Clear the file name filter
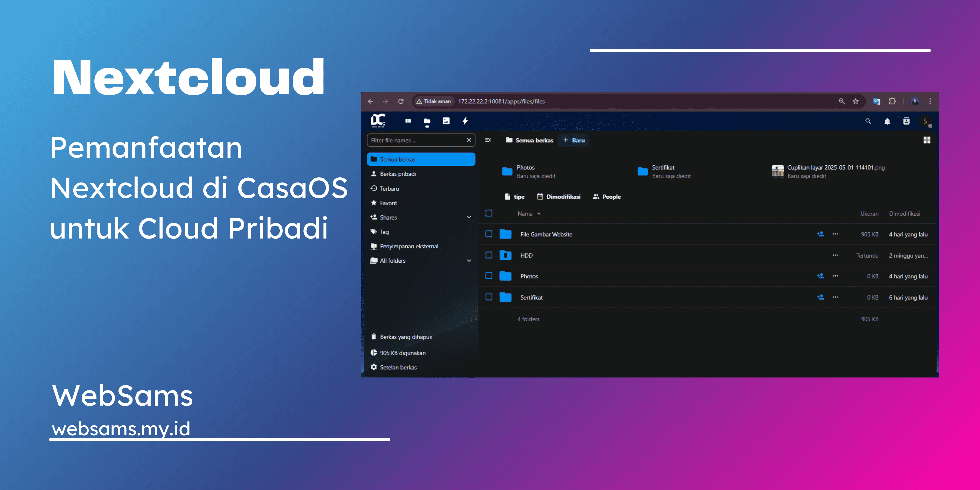 (x=469, y=140)
